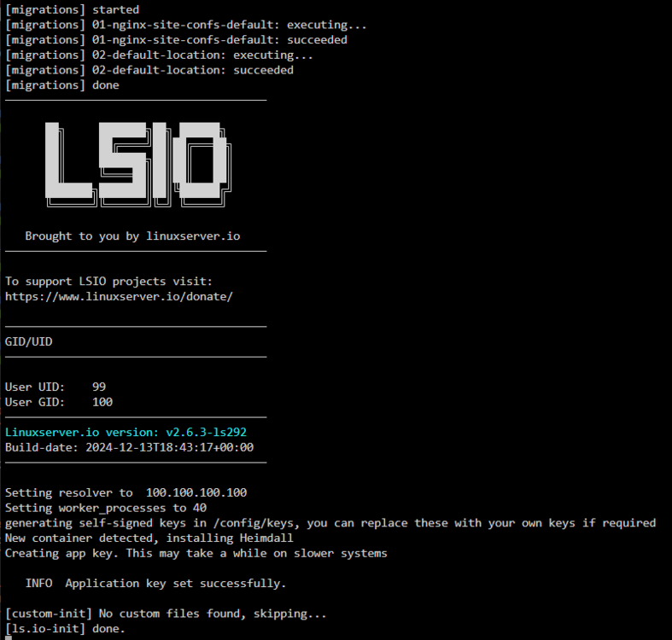
Task: Click 'generating self-signed keys in /config/keys' line
Action: point(330,523)
